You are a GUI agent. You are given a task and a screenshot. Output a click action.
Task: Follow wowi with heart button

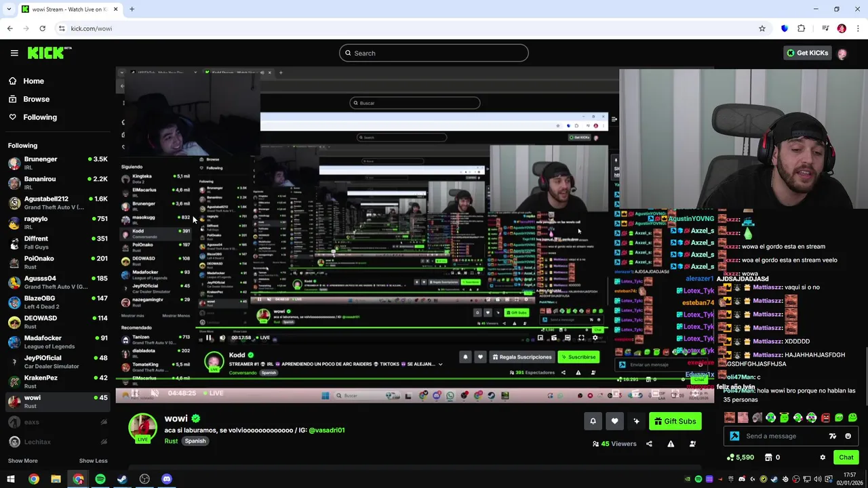614,422
